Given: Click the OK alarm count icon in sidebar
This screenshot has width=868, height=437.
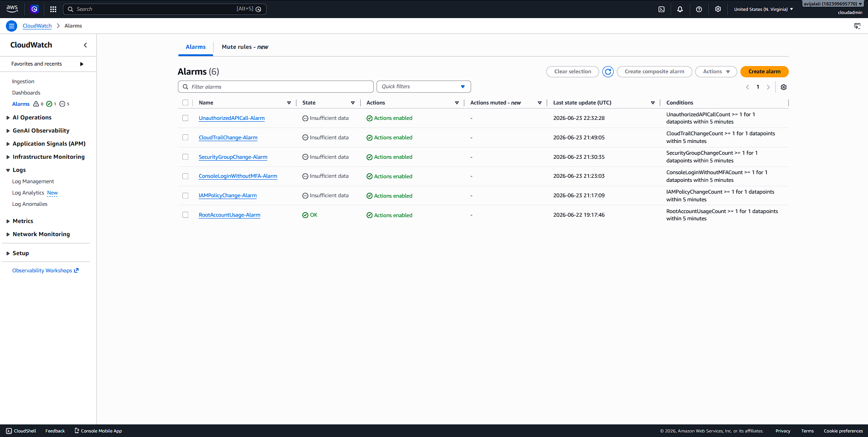Looking at the screenshot, I should coord(49,104).
